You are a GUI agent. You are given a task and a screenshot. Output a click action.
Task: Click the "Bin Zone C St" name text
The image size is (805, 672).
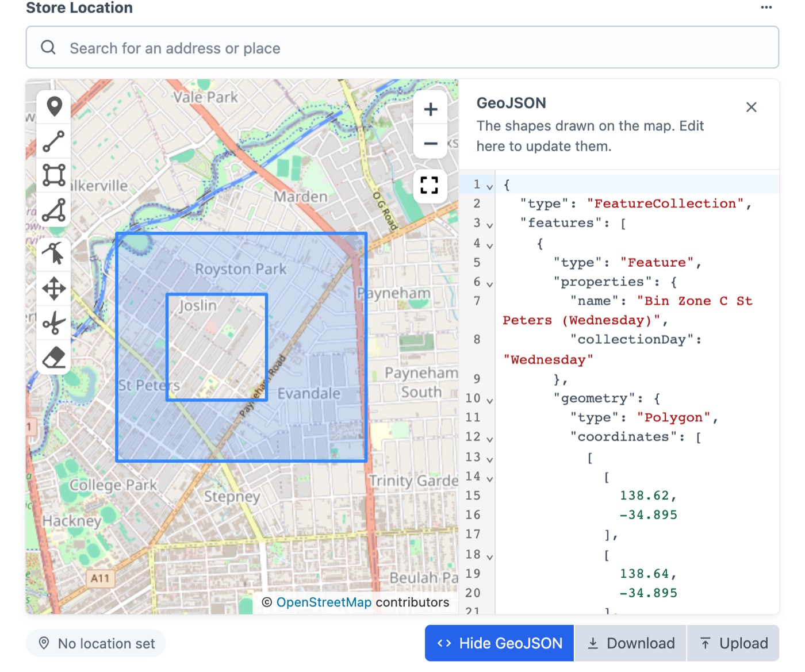tap(695, 301)
